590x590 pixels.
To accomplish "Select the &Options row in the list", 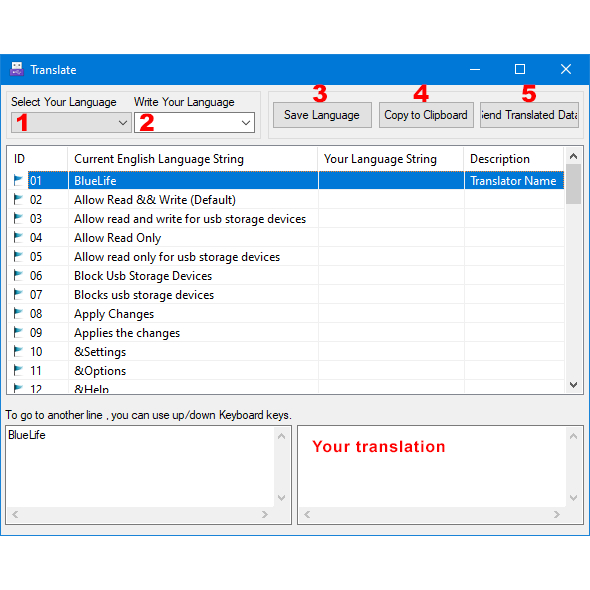I will [x=286, y=370].
